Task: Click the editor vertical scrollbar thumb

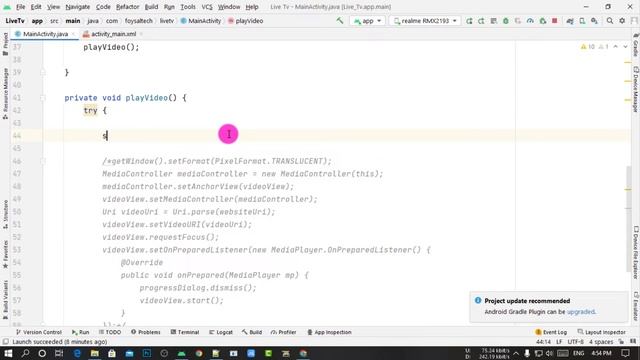Action: pyautogui.click(x=628, y=218)
